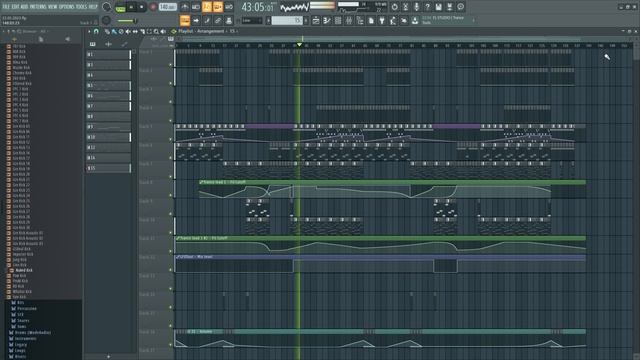
Task: Open the VIEW menu
Action: coord(53,7)
